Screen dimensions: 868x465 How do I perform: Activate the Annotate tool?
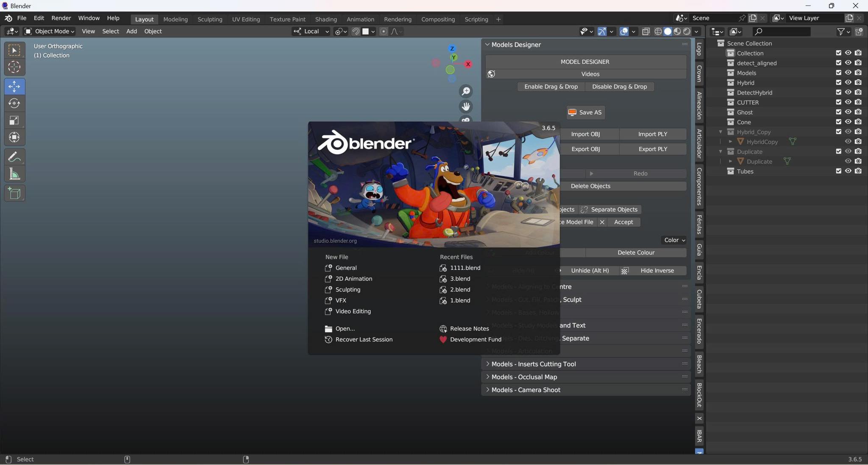(14, 157)
